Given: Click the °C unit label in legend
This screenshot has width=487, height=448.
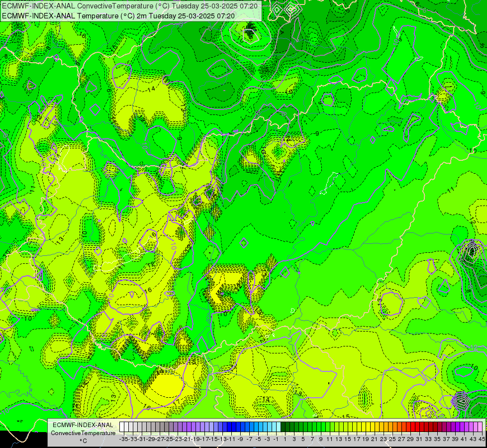Looking at the screenshot, I should click(83, 441).
